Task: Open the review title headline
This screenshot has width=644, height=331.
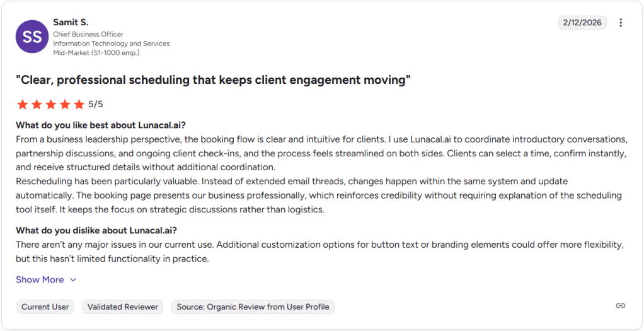Action: [213, 79]
